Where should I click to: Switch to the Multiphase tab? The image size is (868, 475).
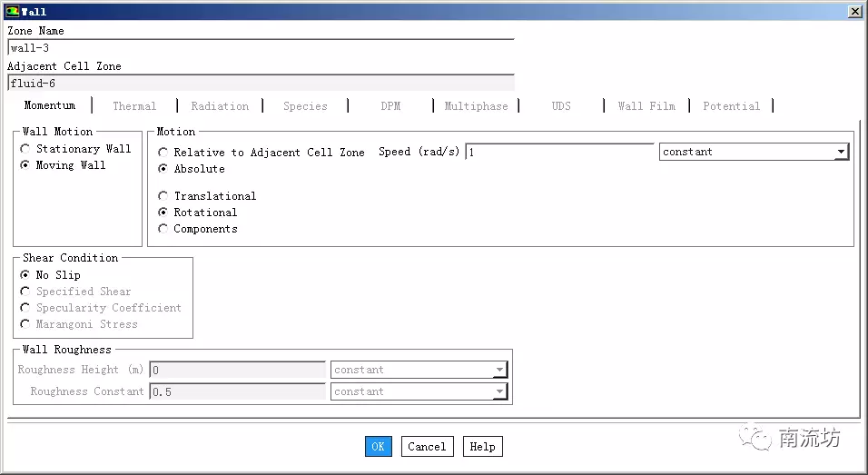pos(476,105)
